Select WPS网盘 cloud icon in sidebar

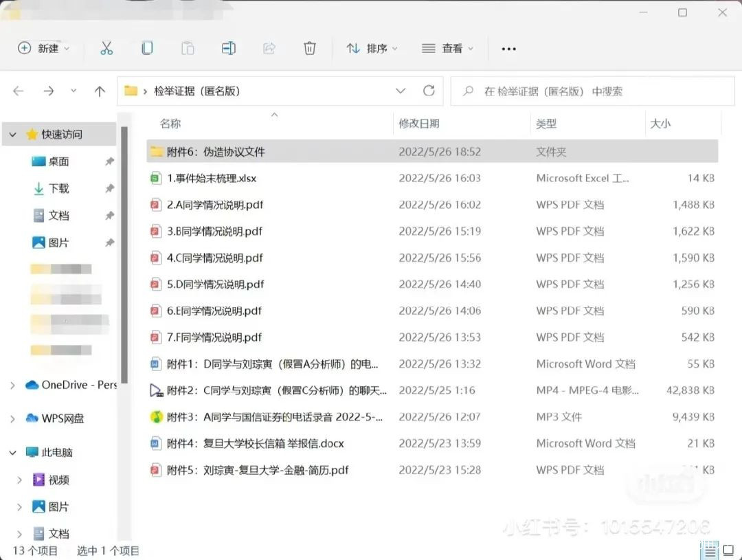coord(32,418)
